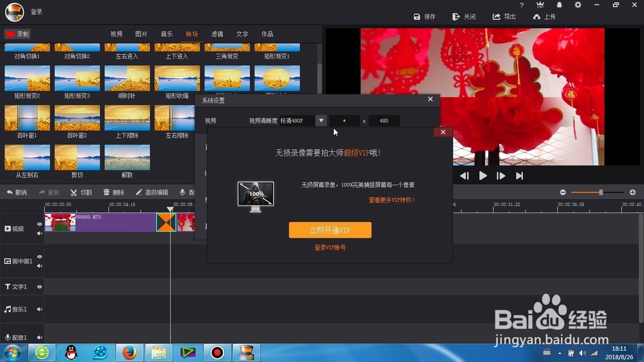Click the next frame playback button

(x=500, y=176)
